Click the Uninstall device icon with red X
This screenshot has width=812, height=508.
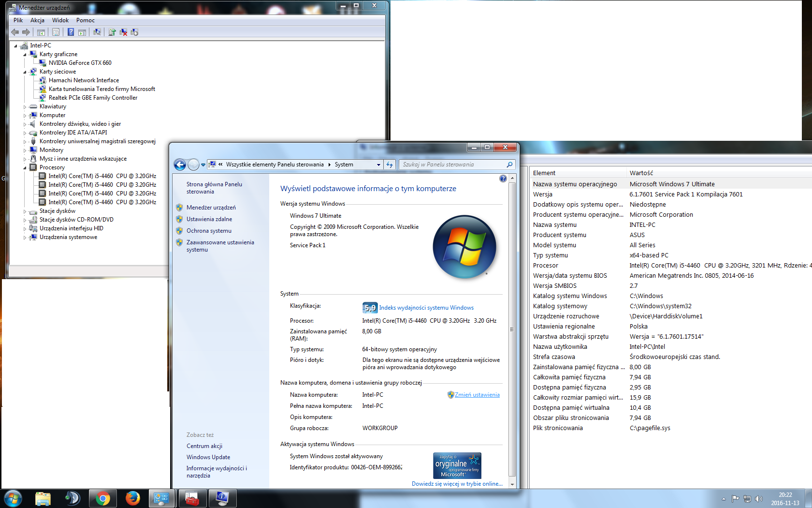[123, 32]
